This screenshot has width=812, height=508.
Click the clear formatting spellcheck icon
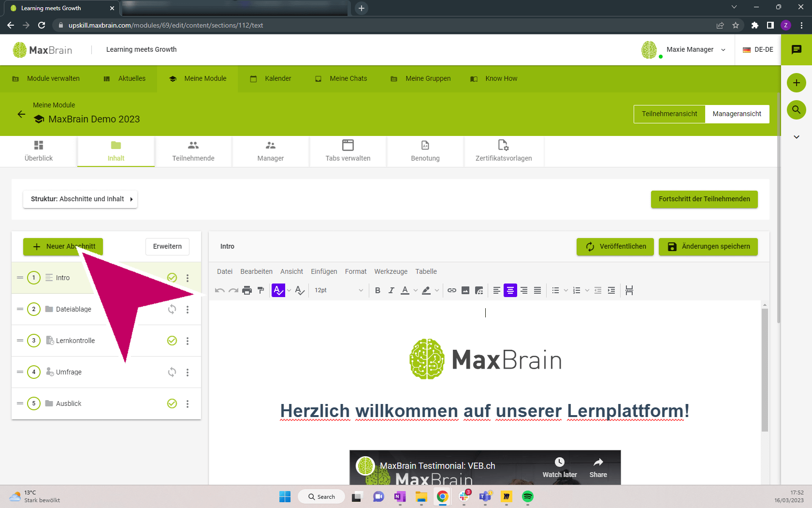300,290
